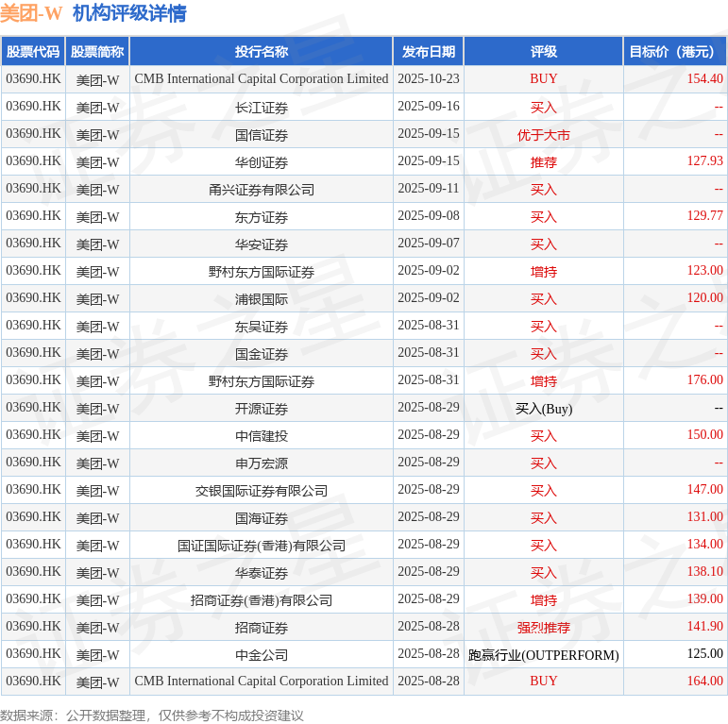Screen dimensions: 728x724
Task: Click target price 164.00
Action: 704,681
